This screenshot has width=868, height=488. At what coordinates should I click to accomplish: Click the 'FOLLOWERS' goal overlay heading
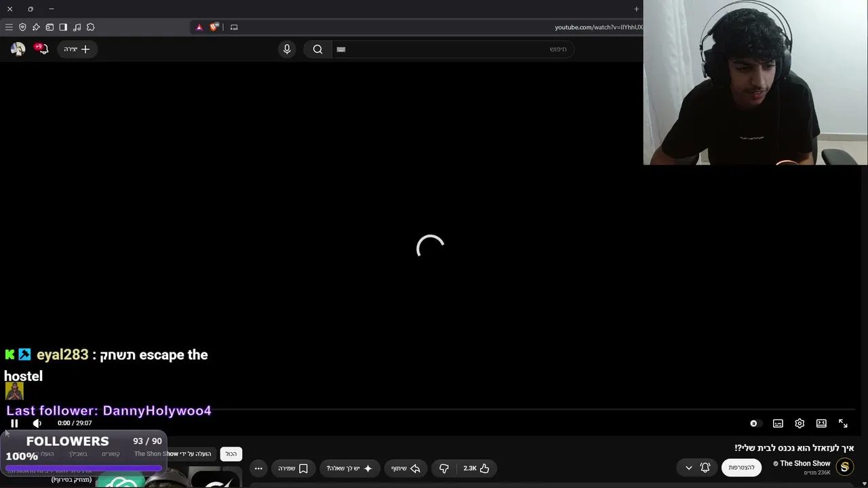tap(67, 441)
